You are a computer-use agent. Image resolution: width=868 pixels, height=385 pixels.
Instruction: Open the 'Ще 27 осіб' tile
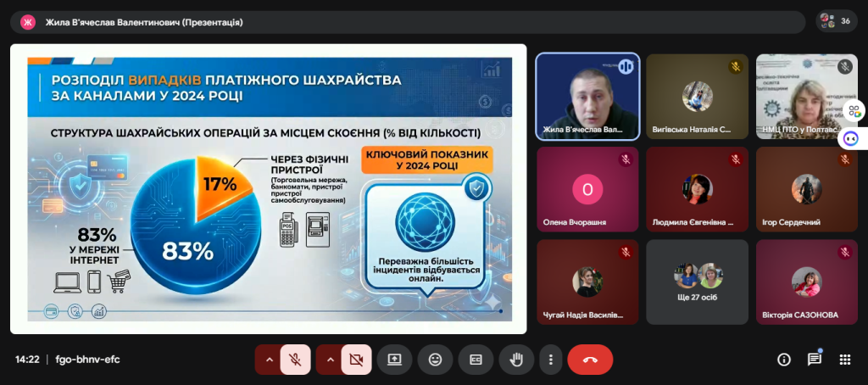[698, 282]
